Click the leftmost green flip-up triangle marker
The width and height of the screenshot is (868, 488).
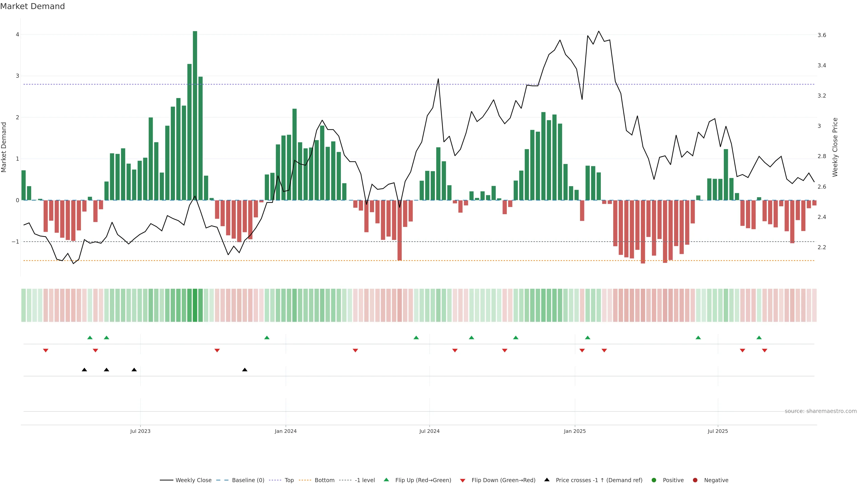pyautogui.click(x=90, y=338)
